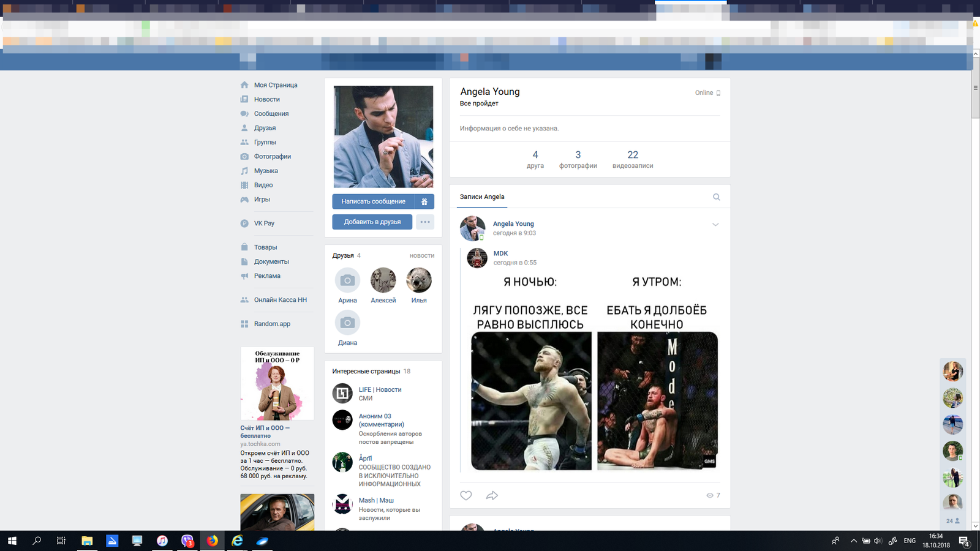This screenshot has width=980, height=551.
Task: Search wall posts with magnifier icon
Action: (716, 197)
